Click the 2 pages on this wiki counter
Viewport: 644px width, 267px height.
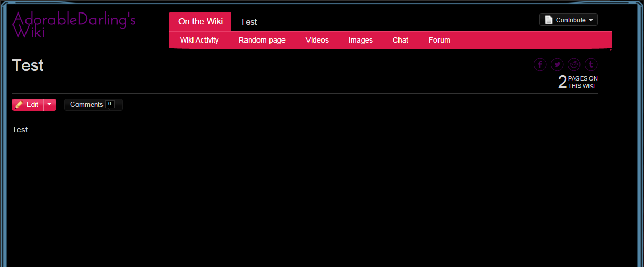pos(577,82)
